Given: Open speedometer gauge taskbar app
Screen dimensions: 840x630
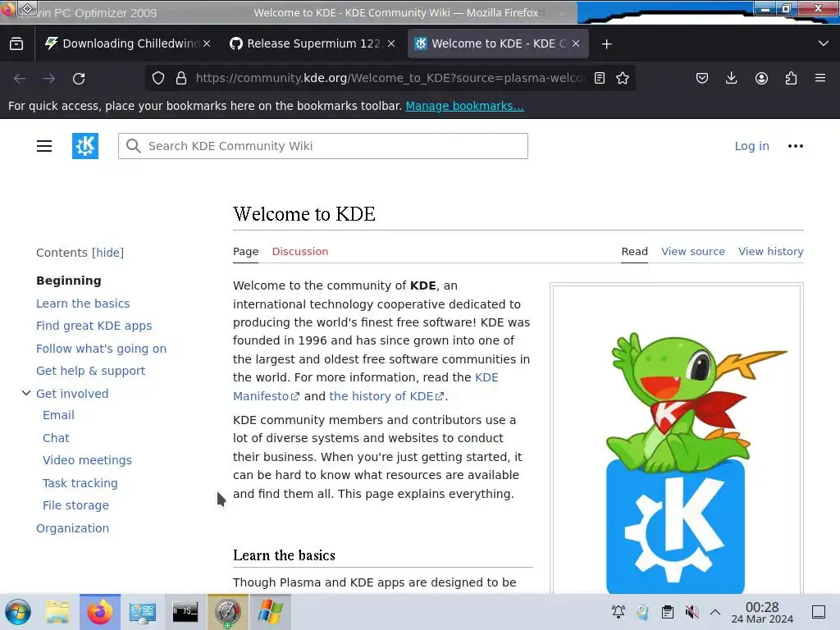Looking at the screenshot, I should pos(228,612).
